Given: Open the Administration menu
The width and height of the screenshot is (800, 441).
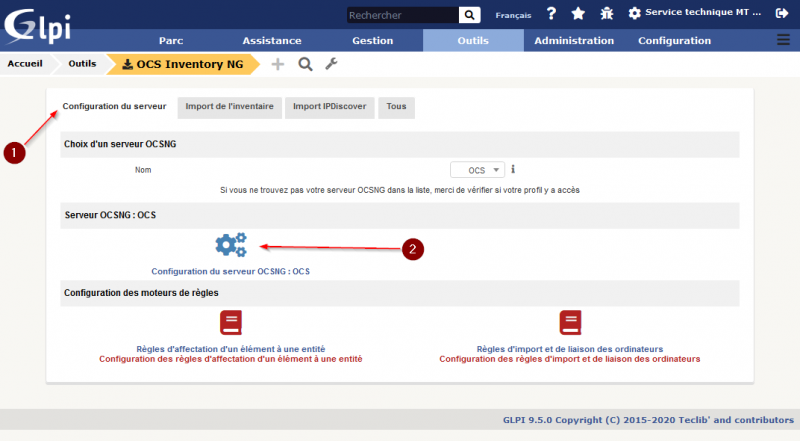Looking at the screenshot, I should click(574, 41).
